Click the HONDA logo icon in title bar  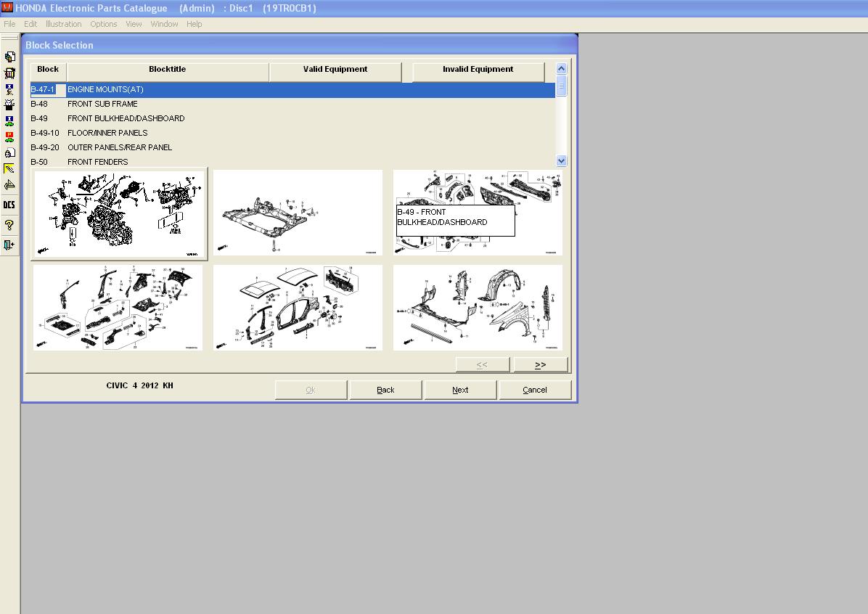[x=7, y=8]
